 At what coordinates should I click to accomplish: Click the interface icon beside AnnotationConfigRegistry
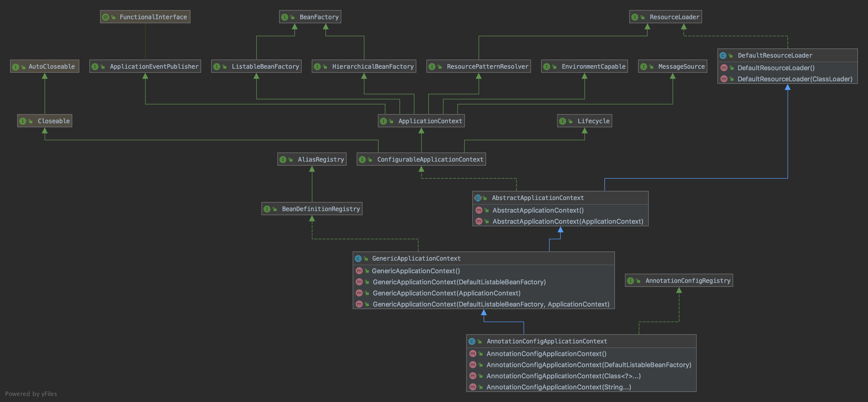pos(631,281)
